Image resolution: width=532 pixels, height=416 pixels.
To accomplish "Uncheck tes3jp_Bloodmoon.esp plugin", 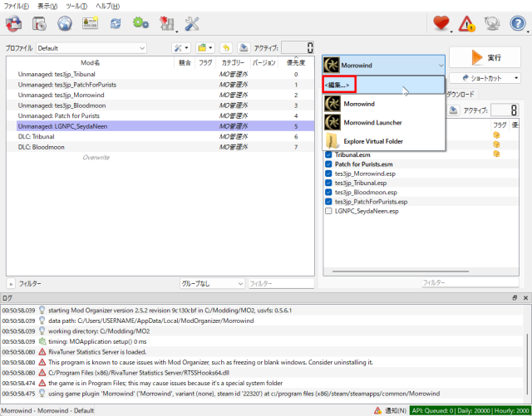I will pos(328,193).
